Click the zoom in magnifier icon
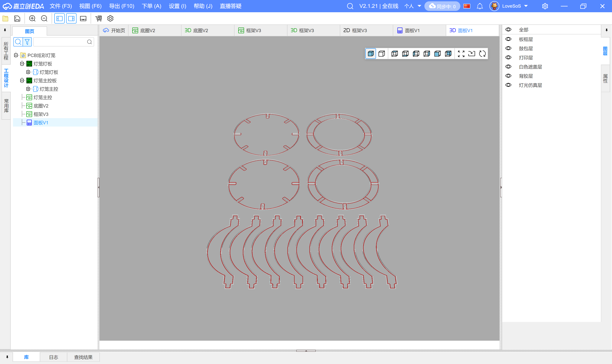612x364 pixels. click(x=32, y=18)
